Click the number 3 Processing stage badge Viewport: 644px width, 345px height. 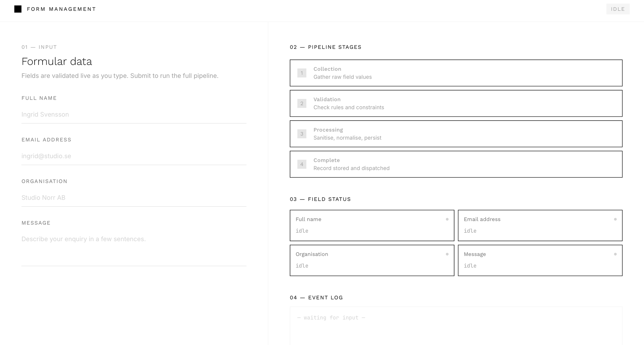302,134
